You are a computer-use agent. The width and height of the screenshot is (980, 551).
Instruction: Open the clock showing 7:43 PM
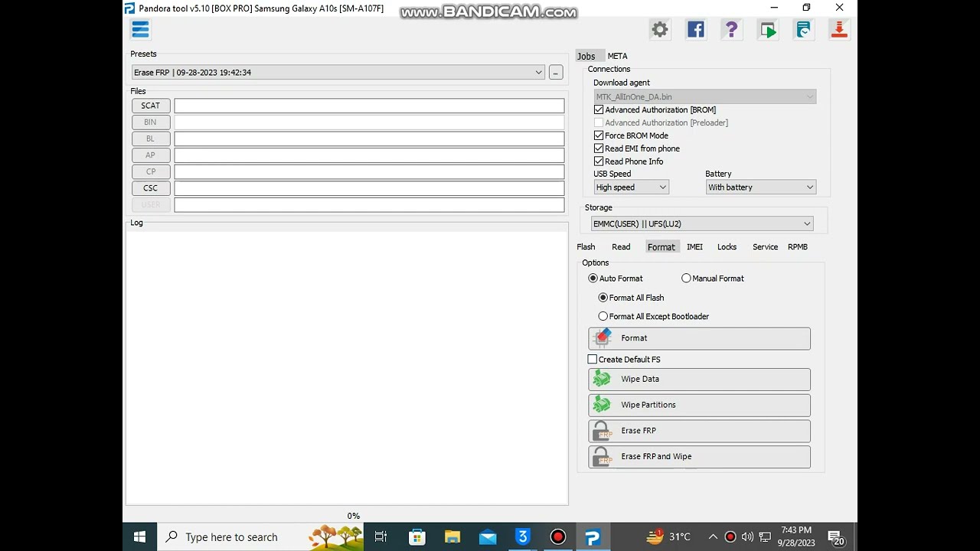[x=796, y=536]
